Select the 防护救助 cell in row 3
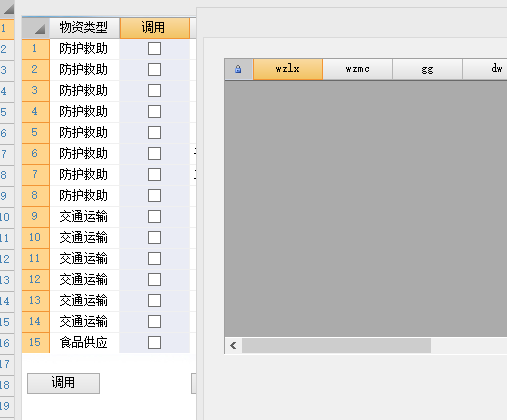Screen dimensions: 507x420 (84, 91)
